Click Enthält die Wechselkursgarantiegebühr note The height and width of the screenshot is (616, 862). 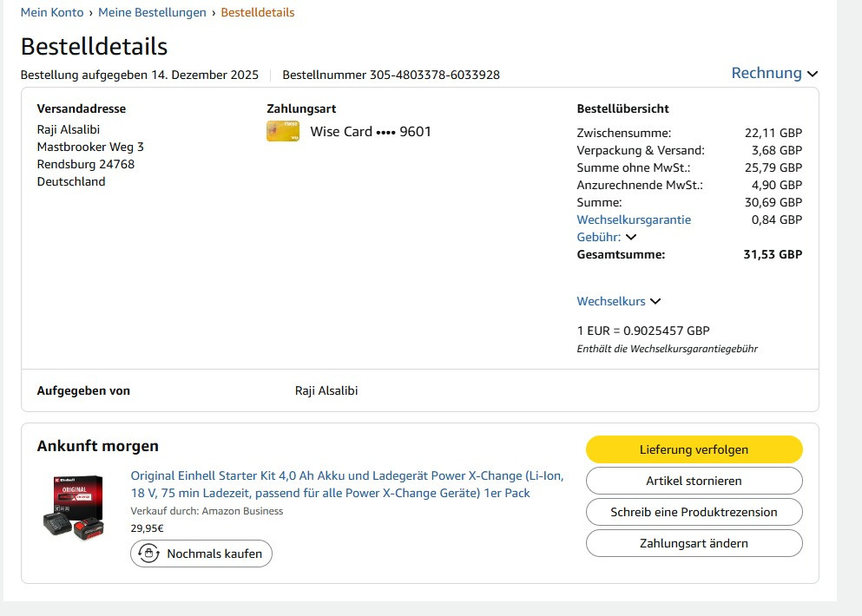click(x=667, y=349)
